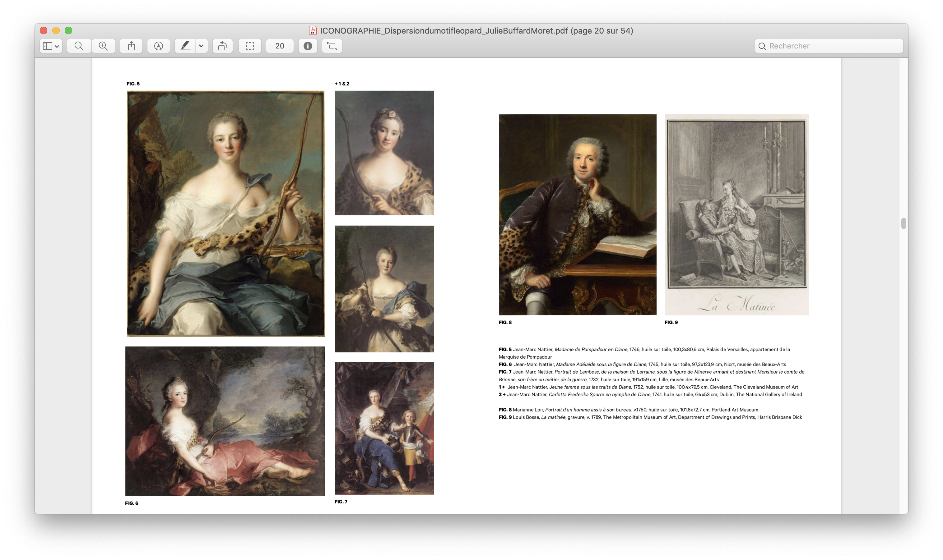Click the search magnifier in Rechercher field
This screenshot has width=943, height=560.
coord(762,46)
